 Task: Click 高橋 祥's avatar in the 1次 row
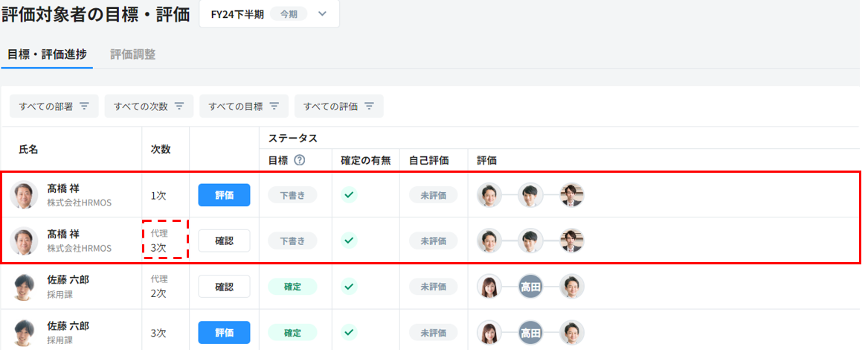[24, 195]
